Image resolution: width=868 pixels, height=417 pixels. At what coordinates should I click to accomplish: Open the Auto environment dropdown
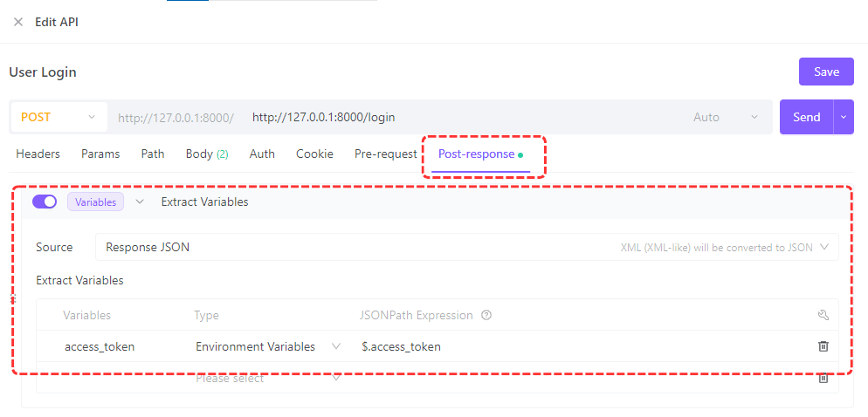pyautogui.click(x=725, y=117)
